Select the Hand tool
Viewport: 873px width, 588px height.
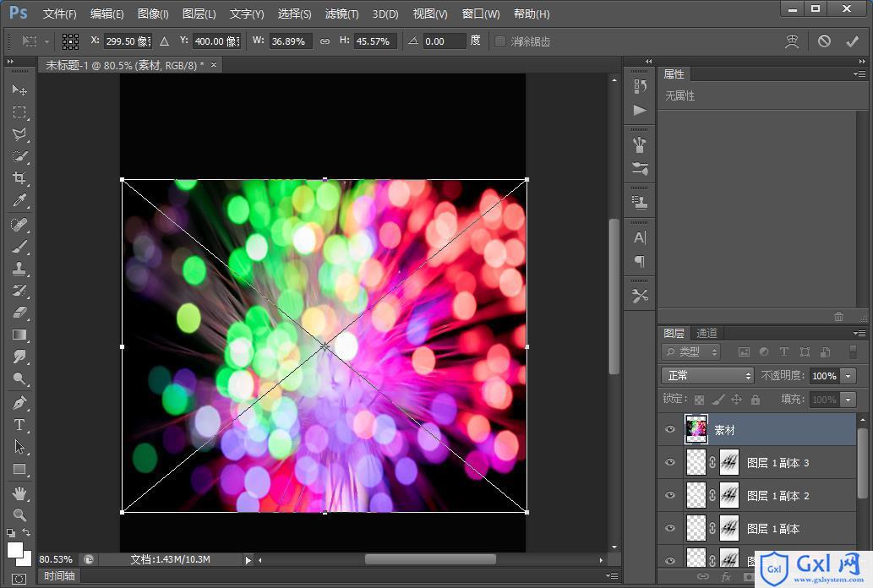[19, 493]
